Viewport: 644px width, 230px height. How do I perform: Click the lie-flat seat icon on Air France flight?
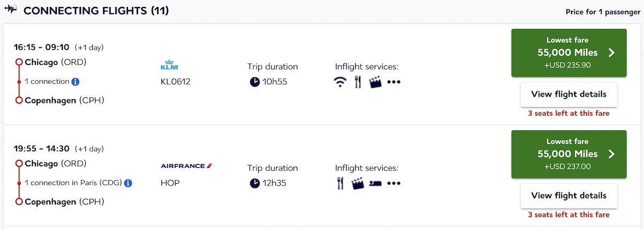(376, 183)
